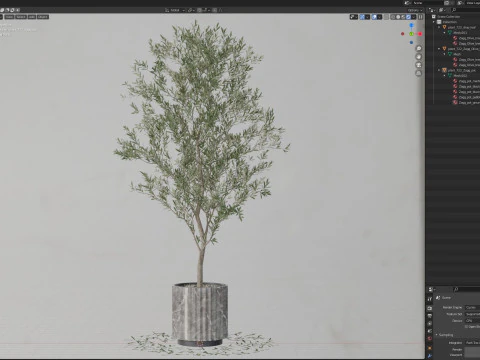This screenshot has width=480, height=360.
Task: Open the gizmo settings dropdown
Action: coord(367,17)
